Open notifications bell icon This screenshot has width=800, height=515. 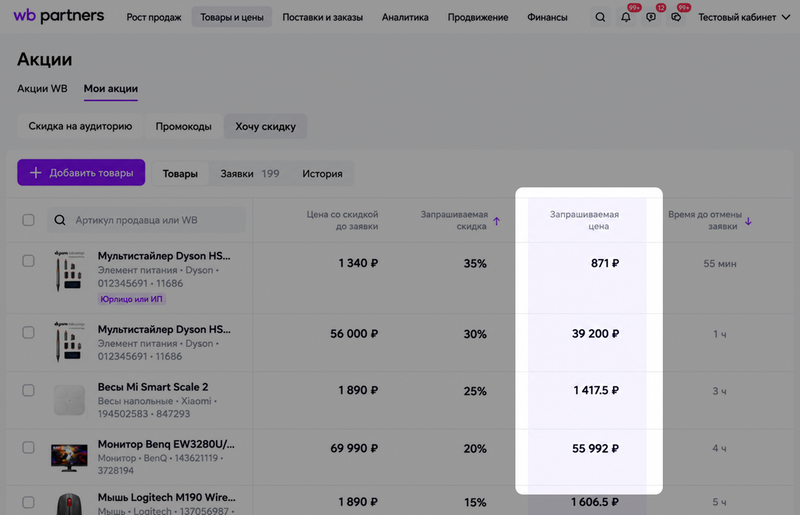pos(626,17)
